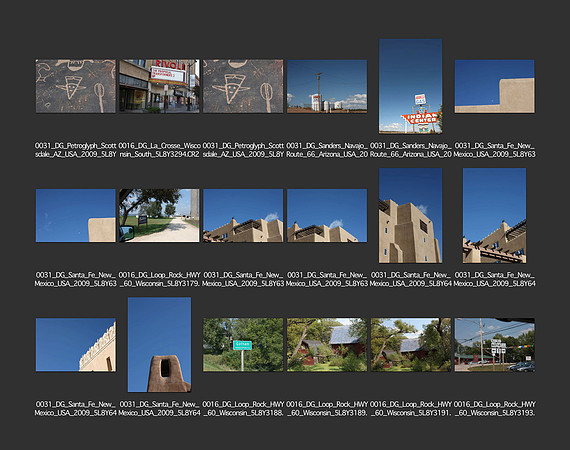Click the caption ending '_60_Wisconsin_5L8Y3188.'
The width and height of the screenshot is (570, 450).
pos(243,409)
